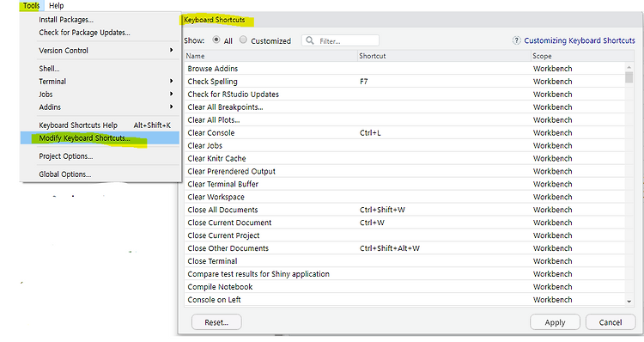The width and height of the screenshot is (644, 342).
Task: Select the Customized radio button
Action: [x=243, y=40]
